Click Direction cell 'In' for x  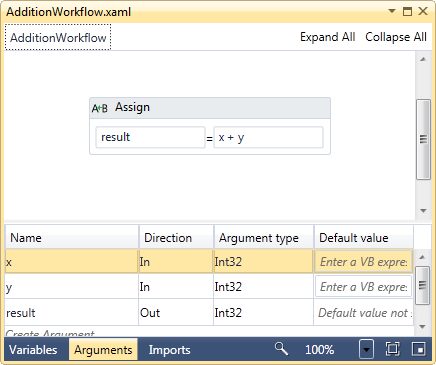(x=176, y=262)
